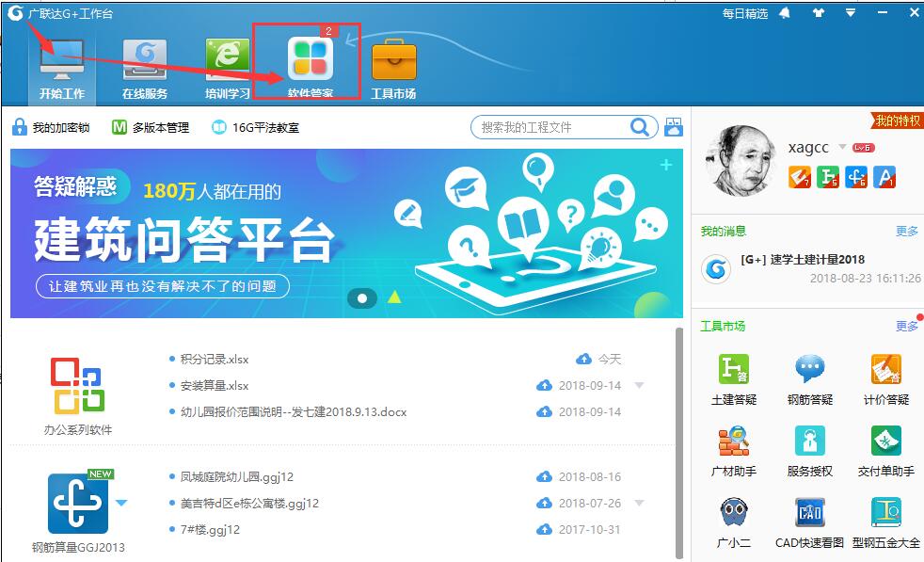Open 土建答疑 tool

click(x=734, y=379)
